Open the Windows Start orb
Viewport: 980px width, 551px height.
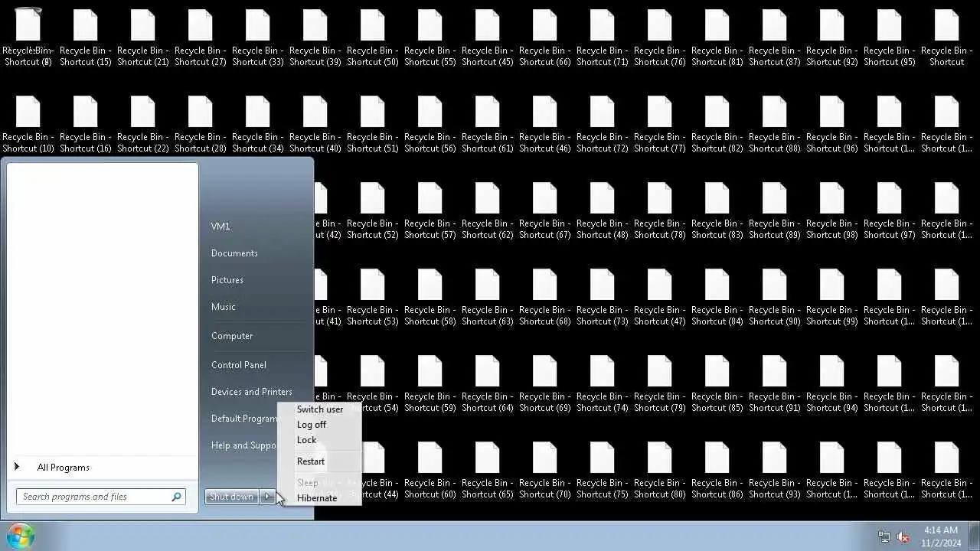[21, 536]
